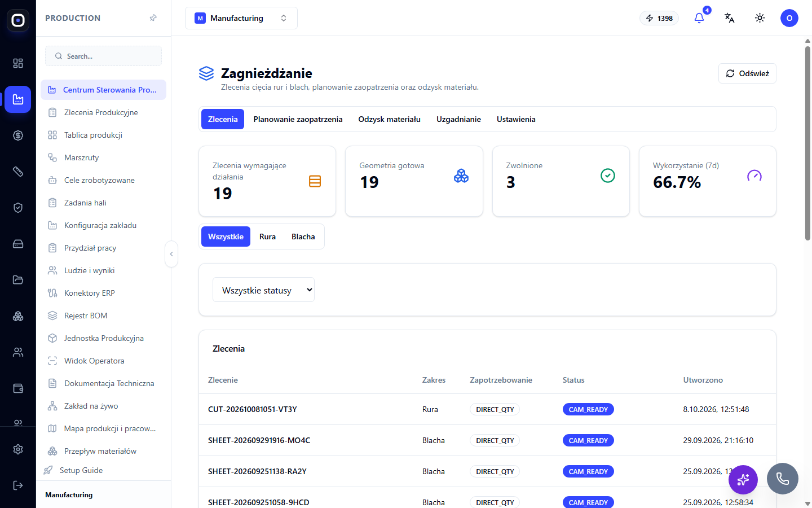Click order SHEET-202609251138-RA2Y
This screenshot has height=508, width=812.
[257, 471]
